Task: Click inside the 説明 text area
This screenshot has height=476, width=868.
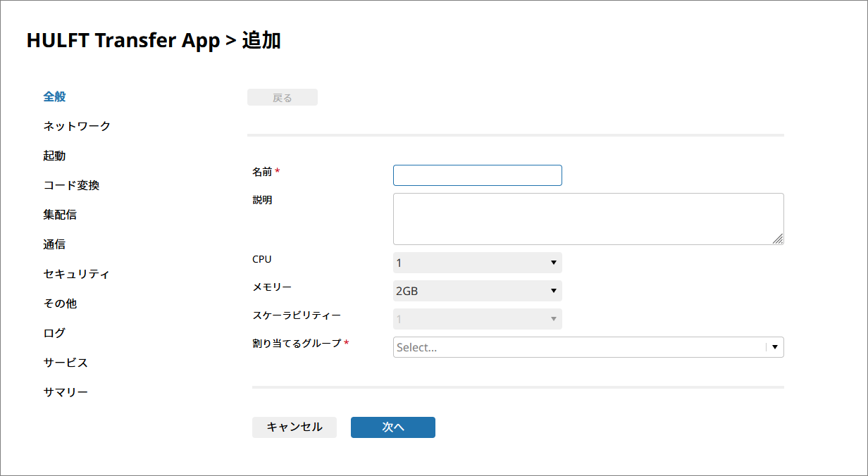Action: coord(588,219)
